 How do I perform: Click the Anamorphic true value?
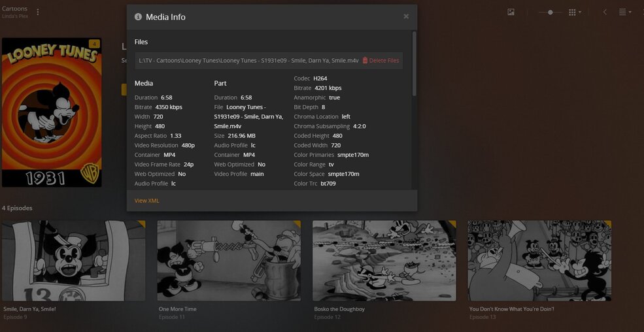click(334, 97)
